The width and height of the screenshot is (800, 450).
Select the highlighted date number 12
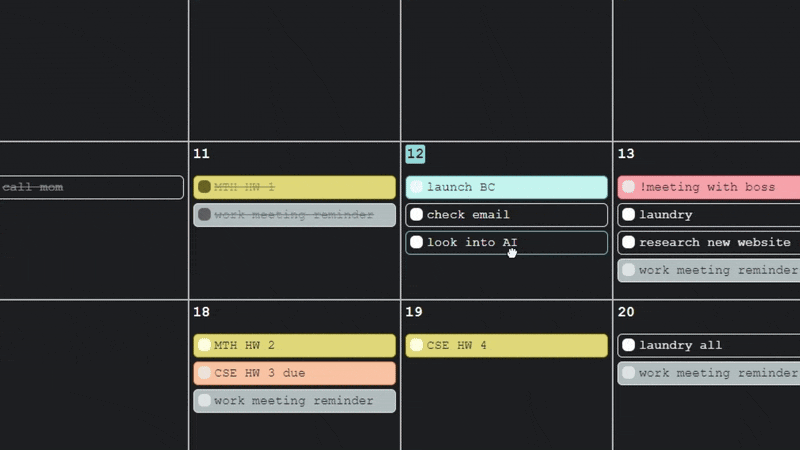coord(415,154)
